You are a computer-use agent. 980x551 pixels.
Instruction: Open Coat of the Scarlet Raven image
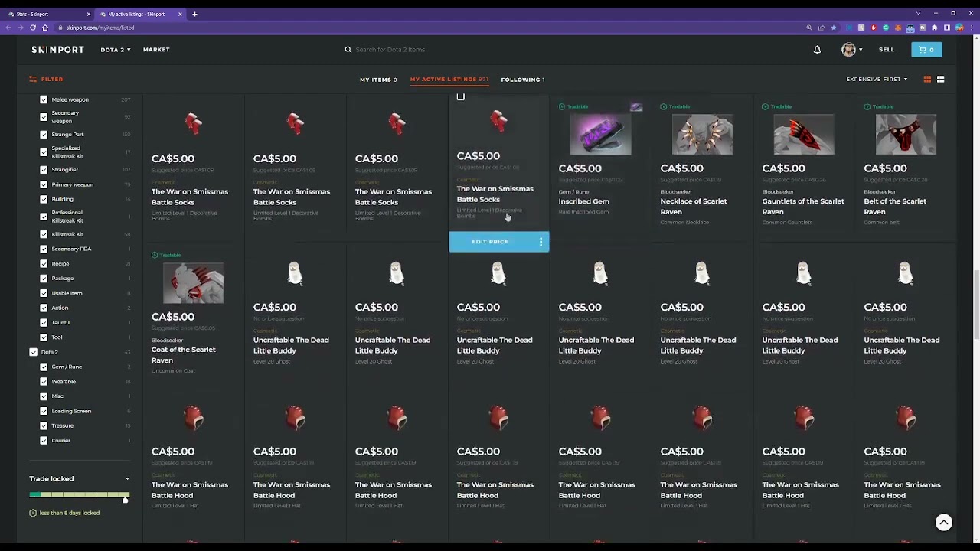click(193, 282)
